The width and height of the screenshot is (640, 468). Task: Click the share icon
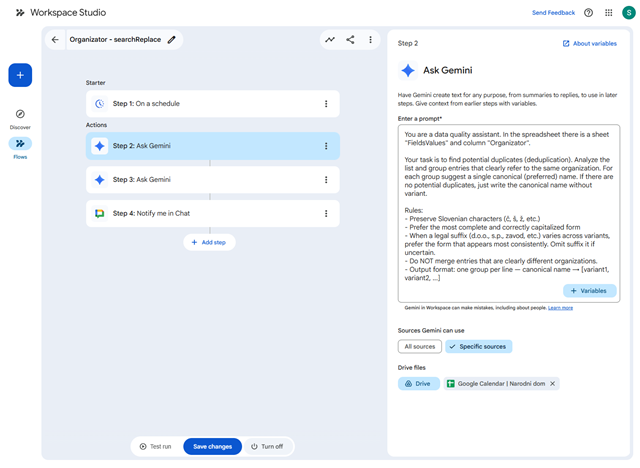[350, 40]
